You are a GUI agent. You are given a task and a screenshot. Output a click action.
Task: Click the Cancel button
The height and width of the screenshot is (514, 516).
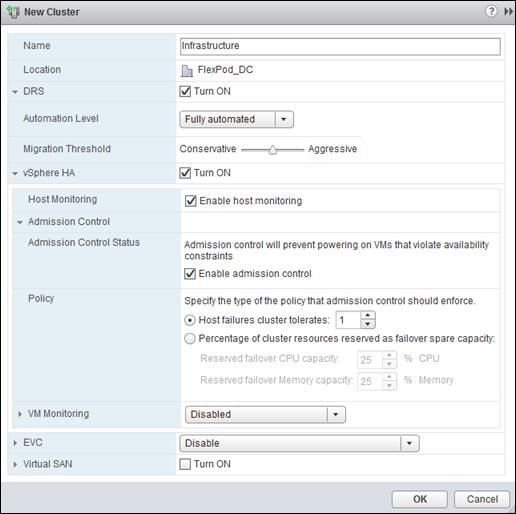(482, 499)
